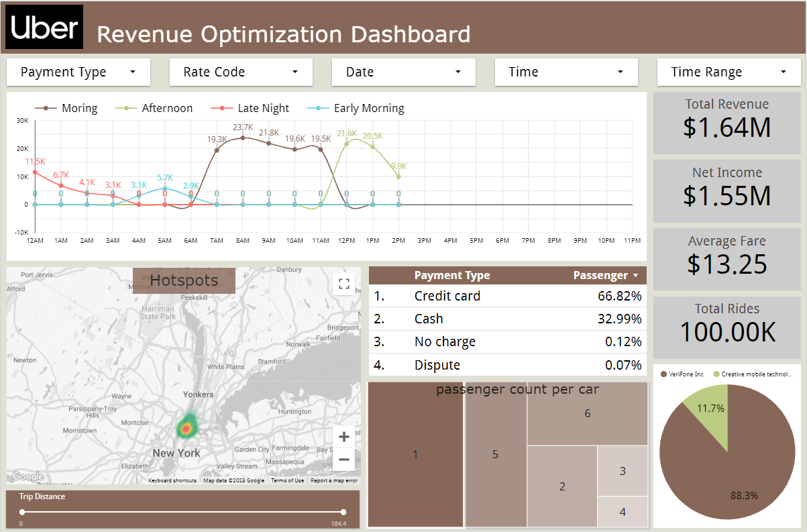Select the map fullscreen icon on Hotspots map
807x532 pixels.
tap(343, 284)
